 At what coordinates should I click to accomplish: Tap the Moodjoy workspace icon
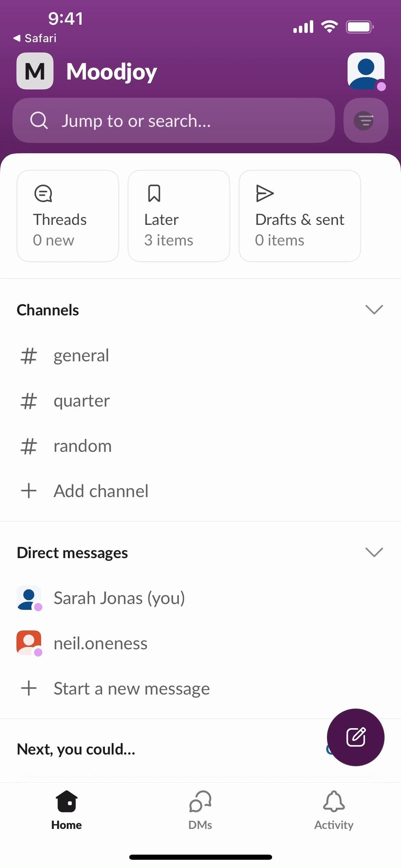click(35, 71)
